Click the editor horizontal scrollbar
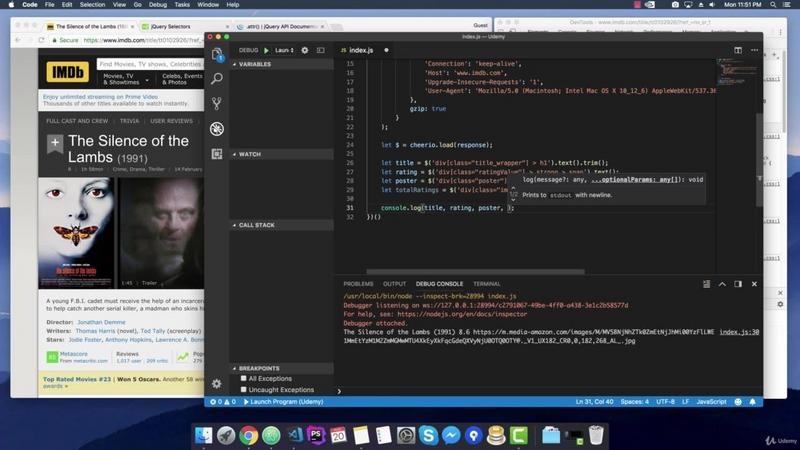Screen dimensions: 800x450 pos(476,272)
